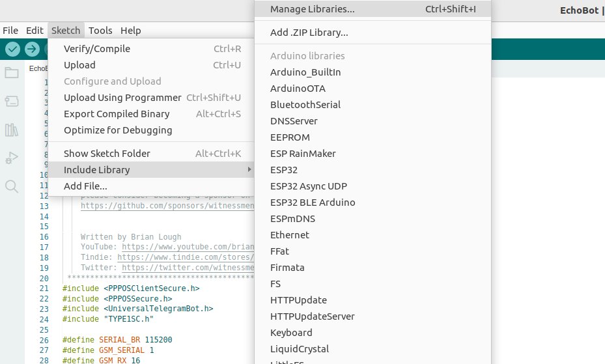Image resolution: width=605 pixels, height=364 pixels.
Task: Include the DNSServer library
Action: click(x=373, y=121)
